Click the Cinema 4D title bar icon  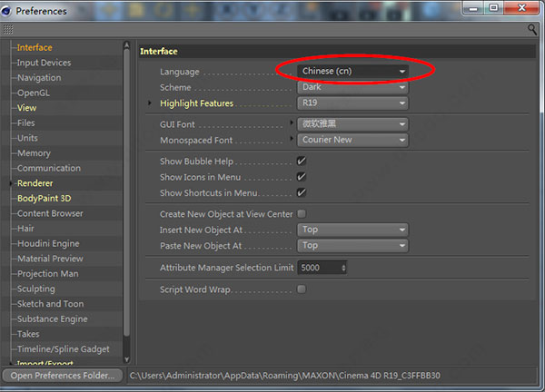[9, 11]
